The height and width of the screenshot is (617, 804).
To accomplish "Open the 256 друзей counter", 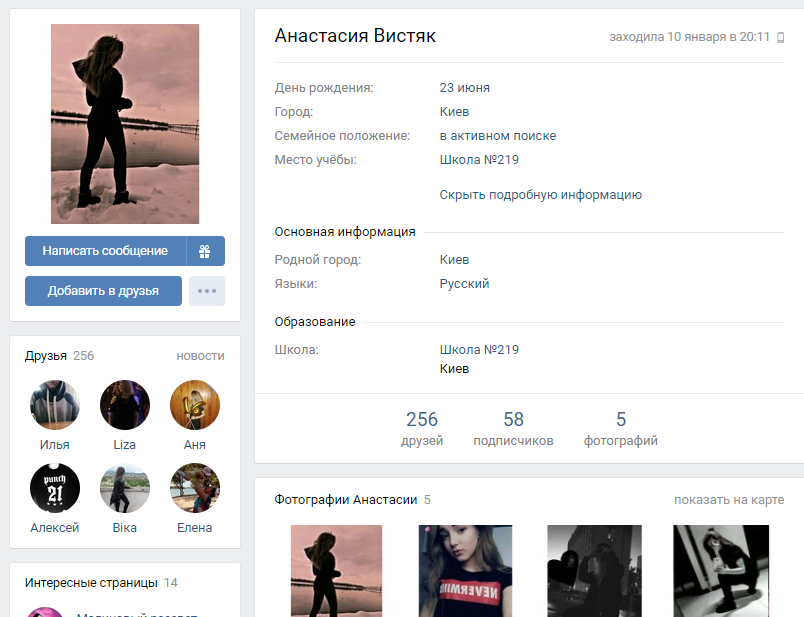I will 422,428.
